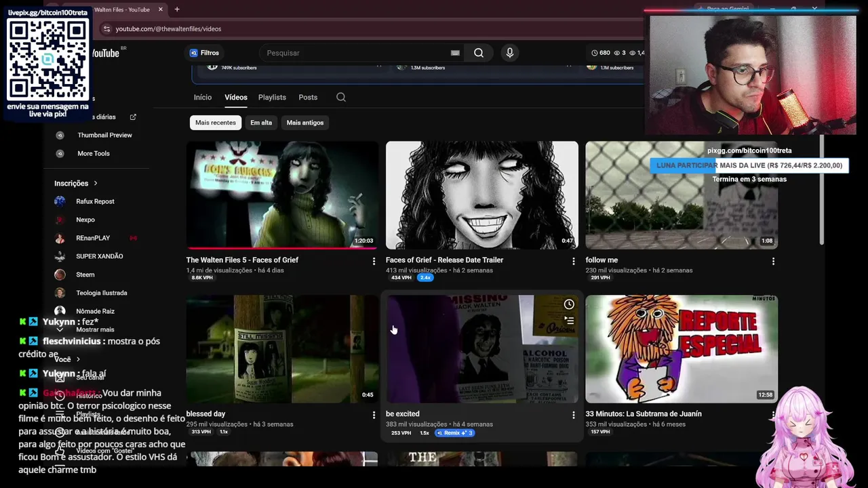Play the 33 Minutos Reporte Especial thumbnail

[682, 349]
